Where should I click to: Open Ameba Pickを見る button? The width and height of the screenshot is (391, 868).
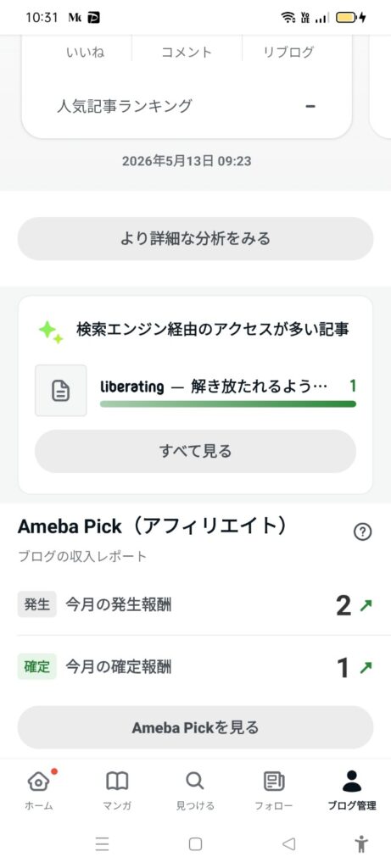195,727
